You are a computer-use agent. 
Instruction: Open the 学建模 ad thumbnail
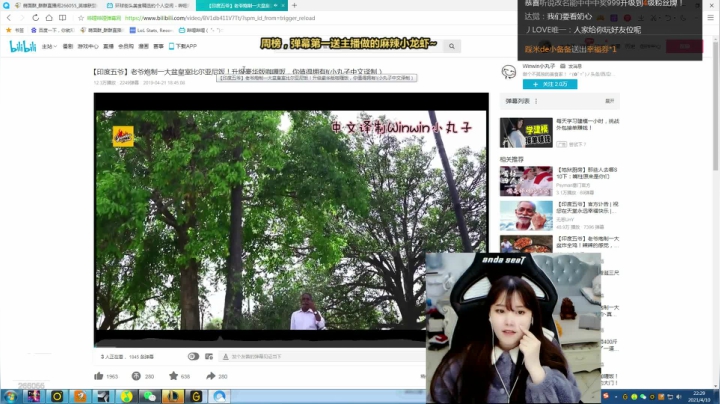(526, 133)
